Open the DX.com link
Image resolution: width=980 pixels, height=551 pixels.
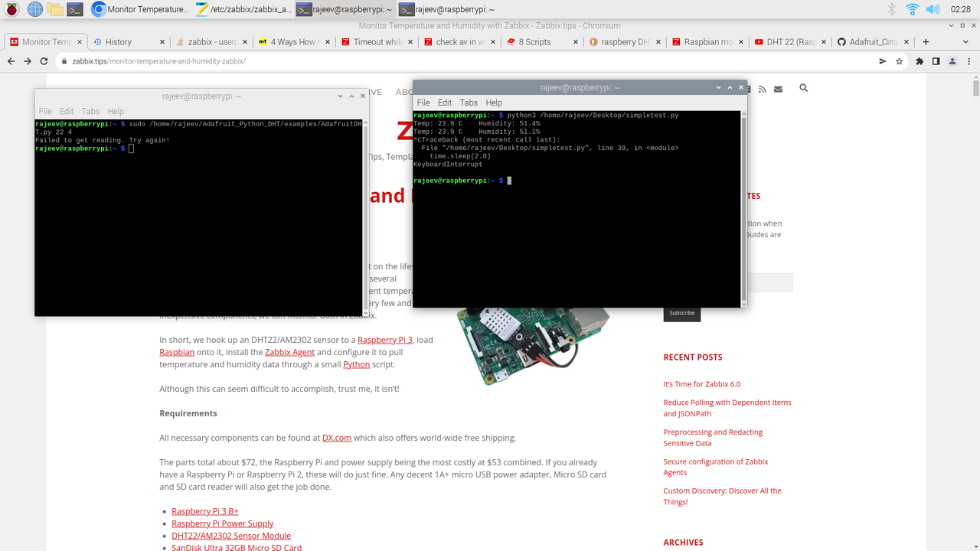click(x=337, y=438)
